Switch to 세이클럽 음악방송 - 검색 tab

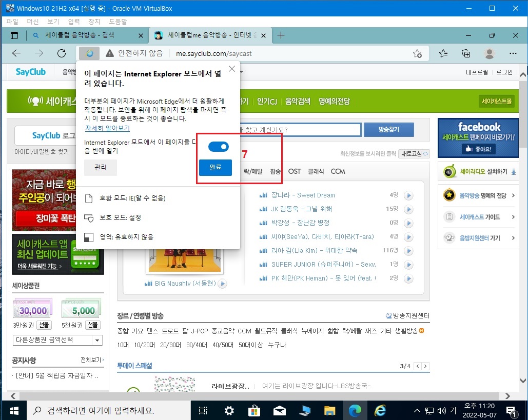click(x=80, y=35)
